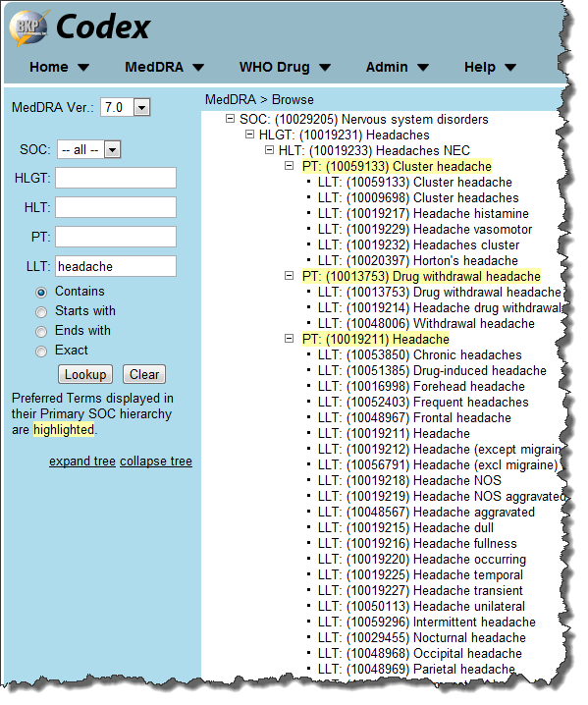Select LLT Drug-induced headache

pos(432,371)
